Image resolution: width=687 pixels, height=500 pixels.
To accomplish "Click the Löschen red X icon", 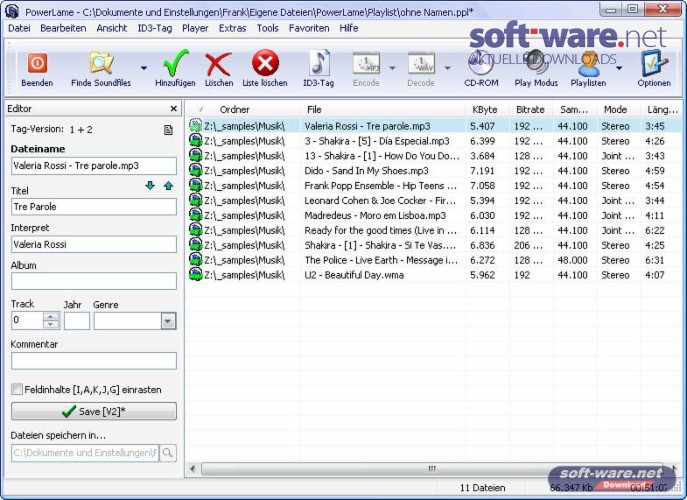I will pos(218,64).
